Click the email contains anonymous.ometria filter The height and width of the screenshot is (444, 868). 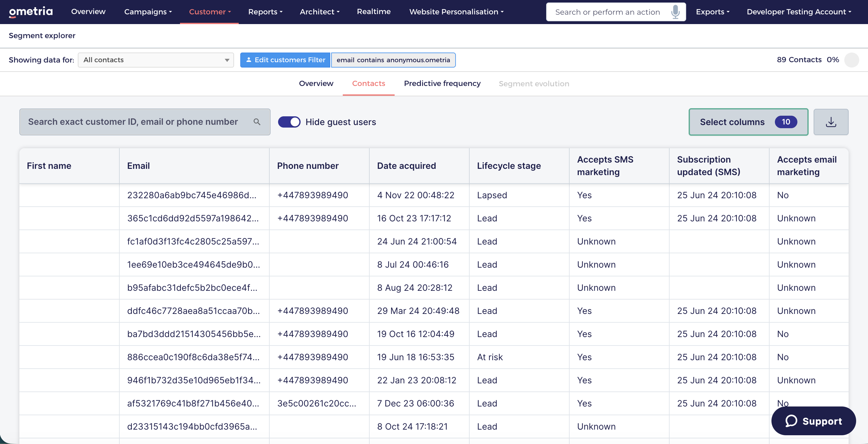pyautogui.click(x=393, y=60)
